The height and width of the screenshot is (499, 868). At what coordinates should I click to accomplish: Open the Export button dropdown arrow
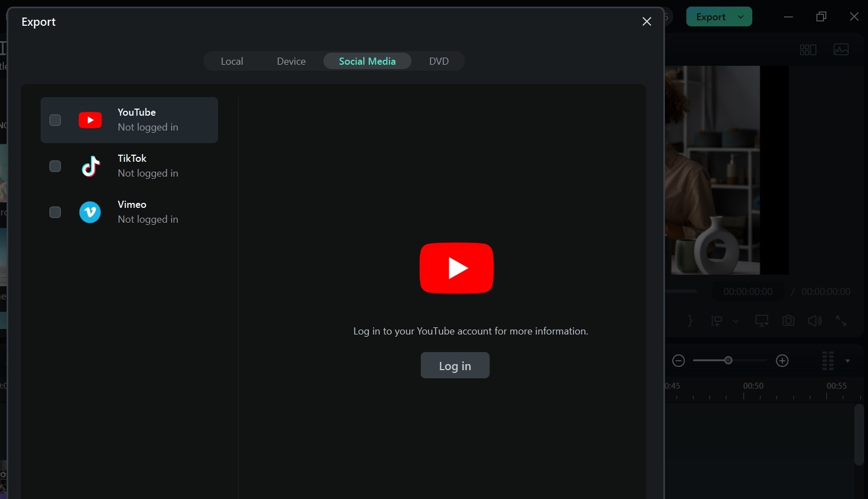tap(741, 17)
